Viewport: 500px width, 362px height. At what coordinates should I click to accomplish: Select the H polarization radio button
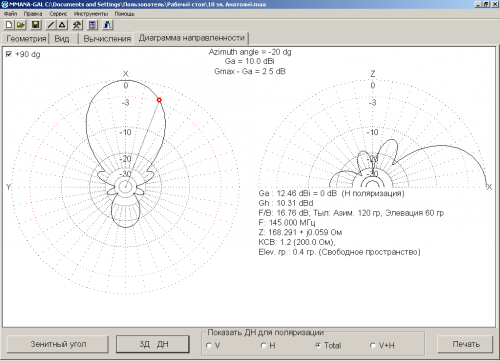[263, 346]
